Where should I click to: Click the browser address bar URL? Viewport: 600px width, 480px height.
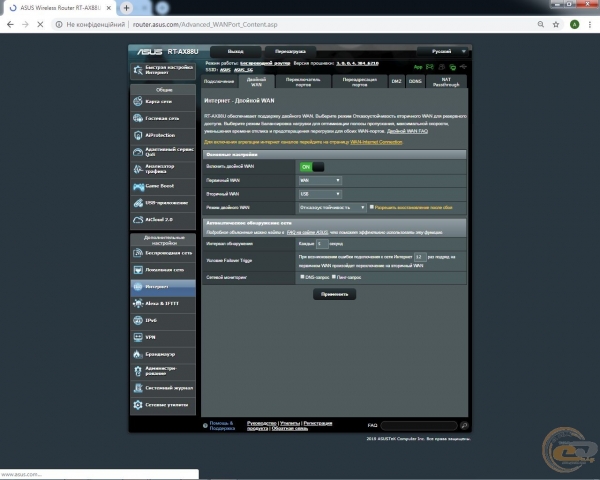tap(205, 24)
